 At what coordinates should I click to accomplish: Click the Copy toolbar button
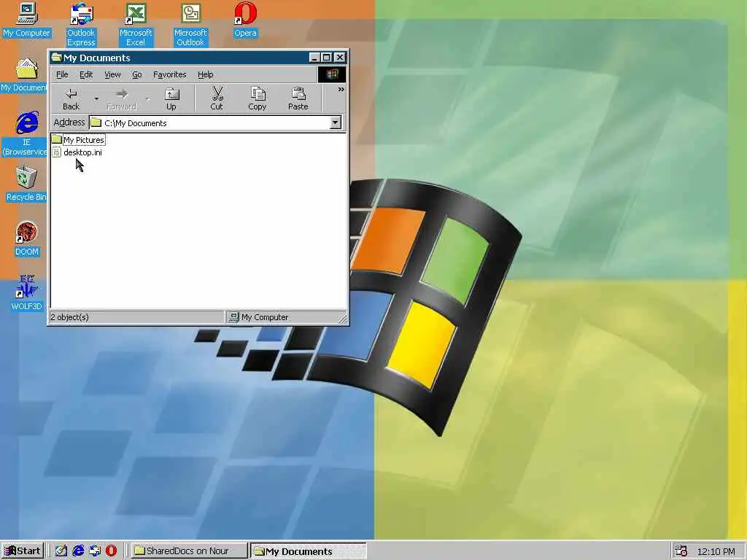[x=258, y=99]
